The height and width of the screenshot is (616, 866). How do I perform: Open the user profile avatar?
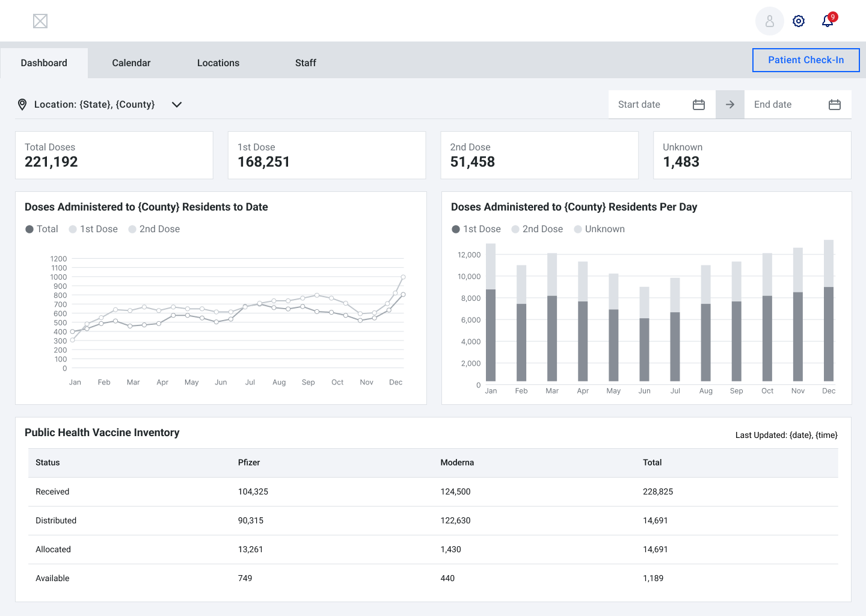tap(769, 22)
